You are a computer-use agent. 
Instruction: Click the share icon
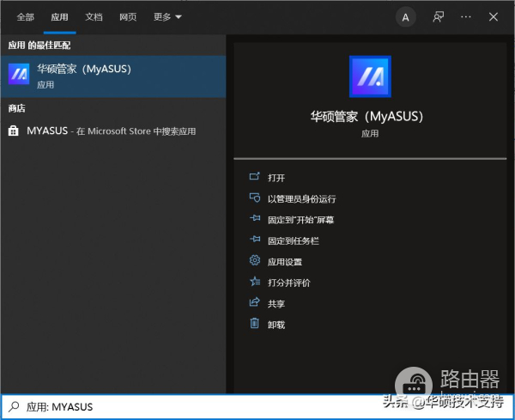(255, 302)
